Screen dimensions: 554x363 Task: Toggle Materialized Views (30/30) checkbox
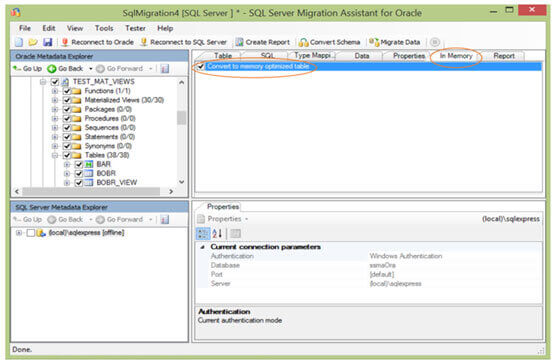[66, 100]
